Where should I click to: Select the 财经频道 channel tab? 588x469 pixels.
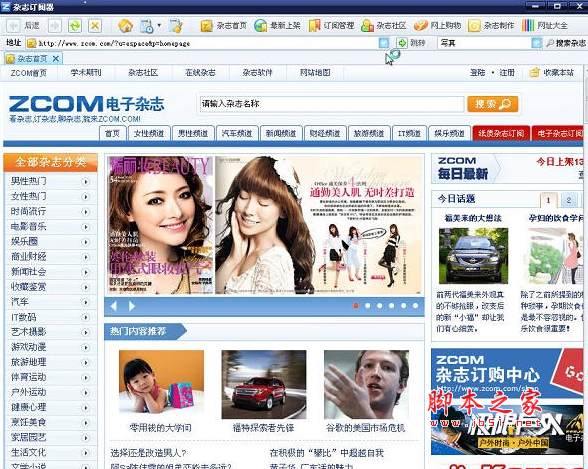325,133
